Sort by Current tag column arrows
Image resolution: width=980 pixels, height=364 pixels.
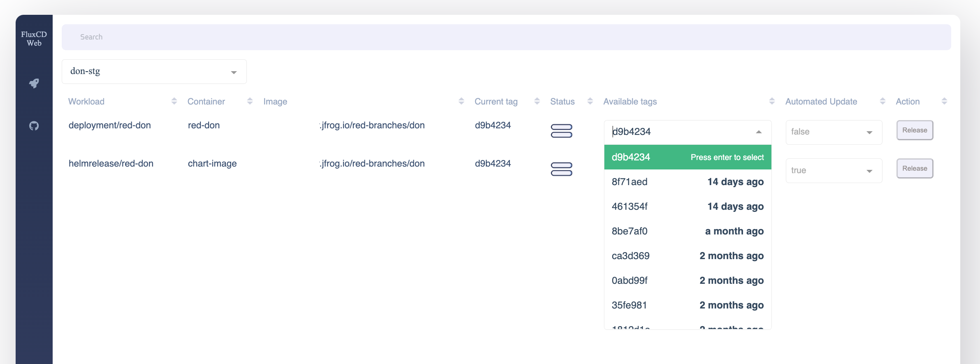(x=537, y=101)
